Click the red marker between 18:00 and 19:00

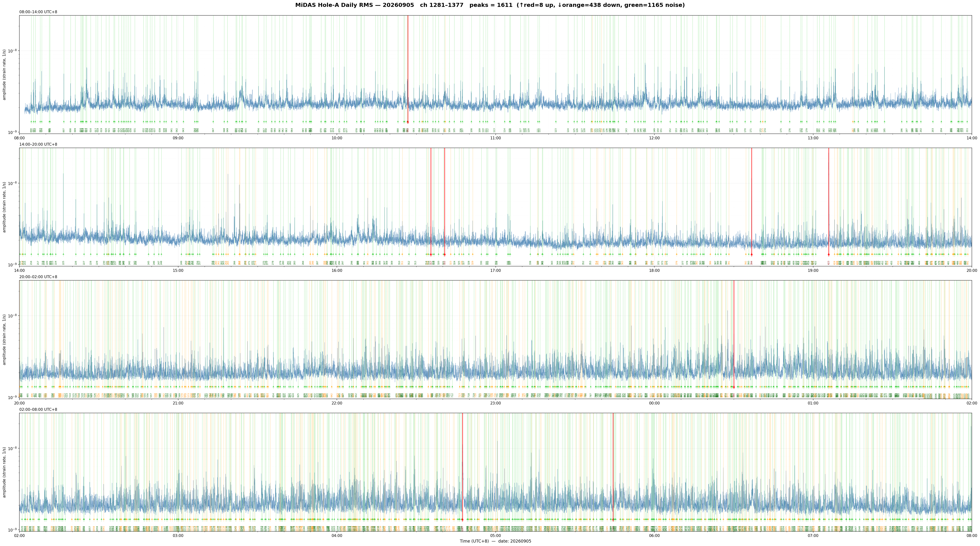pos(751,254)
